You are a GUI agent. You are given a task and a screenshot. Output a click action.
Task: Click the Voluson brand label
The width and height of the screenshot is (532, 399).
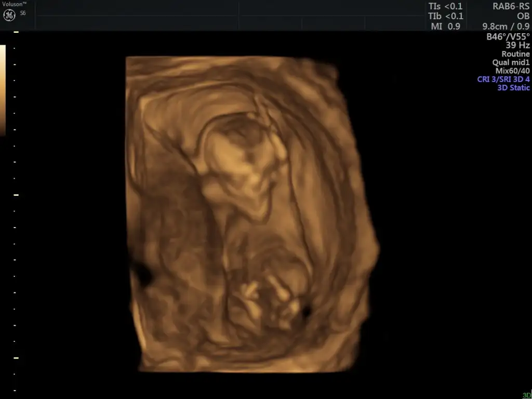tap(14, 4)
